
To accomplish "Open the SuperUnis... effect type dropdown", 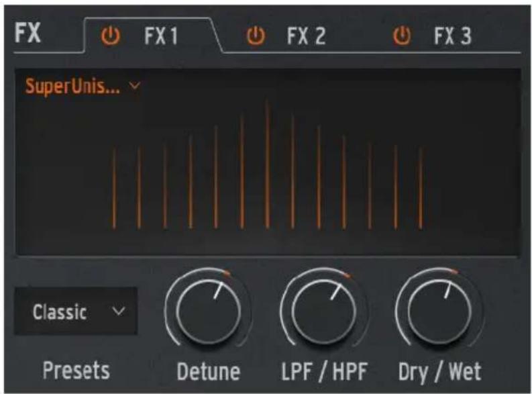I will [83, 86].
